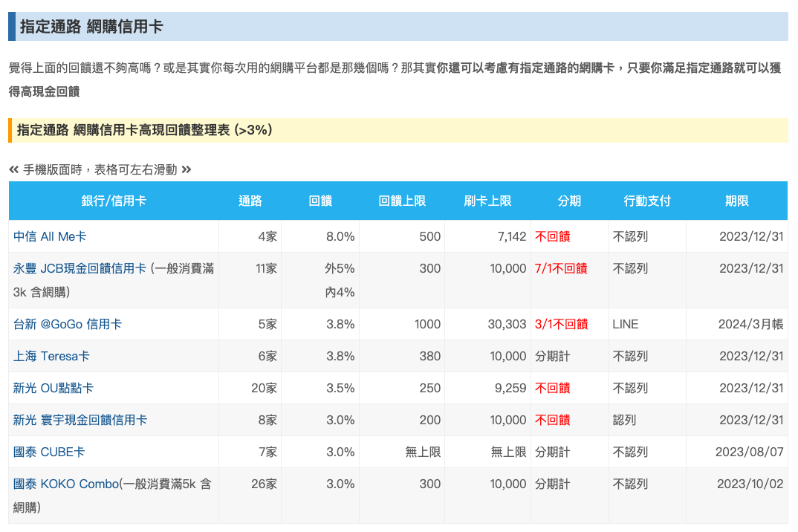This screenshot has width=798, height=532.
Task: Open the 新光 OU點點卡 link
Action: [53, 389]
